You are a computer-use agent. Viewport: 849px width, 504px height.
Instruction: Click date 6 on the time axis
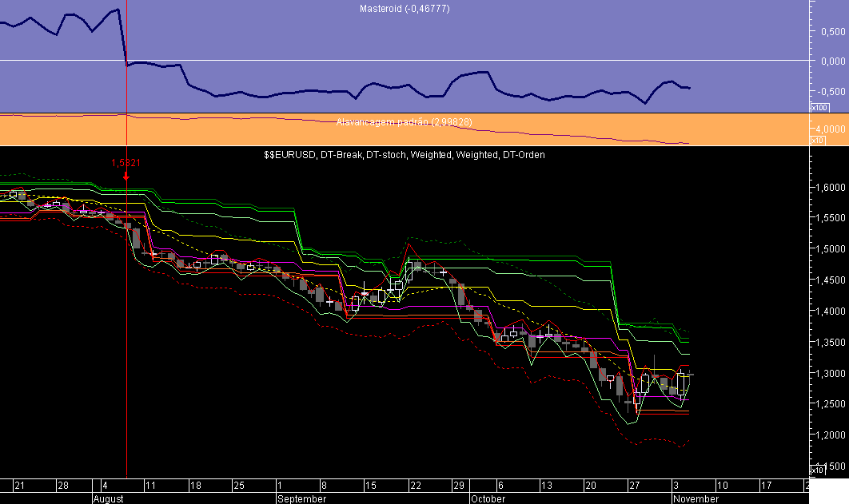coord(500,485)
